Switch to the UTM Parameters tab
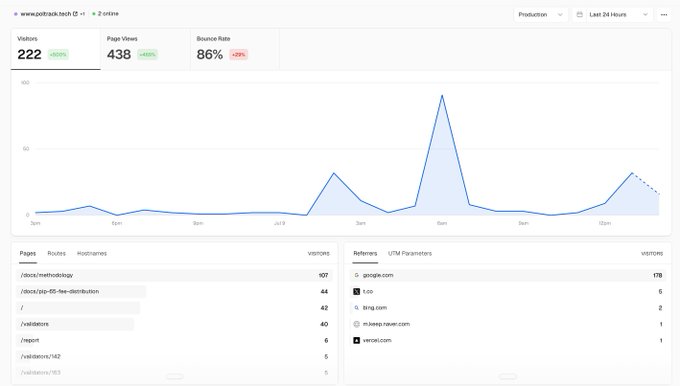The image size is (680, 386). [x=410, y=253]
